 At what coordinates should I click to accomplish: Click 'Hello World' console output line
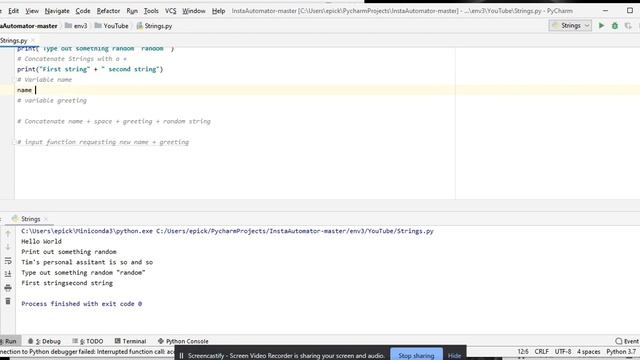pyautogui.click(x=41, y=241)
